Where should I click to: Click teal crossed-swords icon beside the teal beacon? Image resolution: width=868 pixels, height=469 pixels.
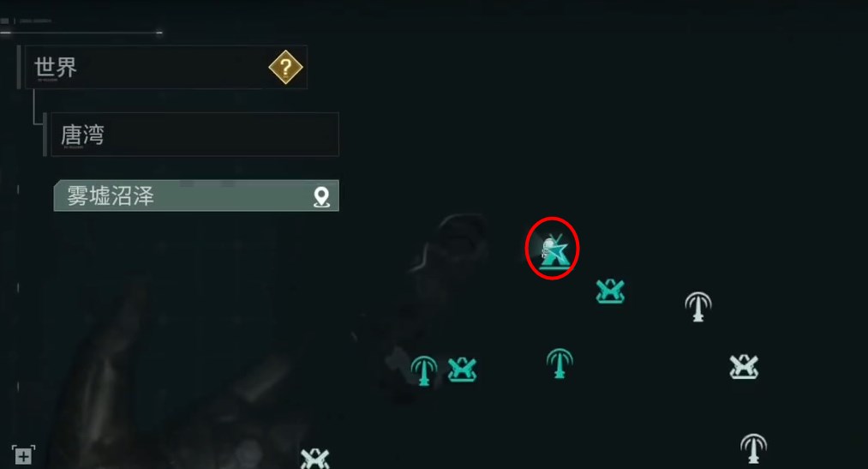click(x=462, y=370)
